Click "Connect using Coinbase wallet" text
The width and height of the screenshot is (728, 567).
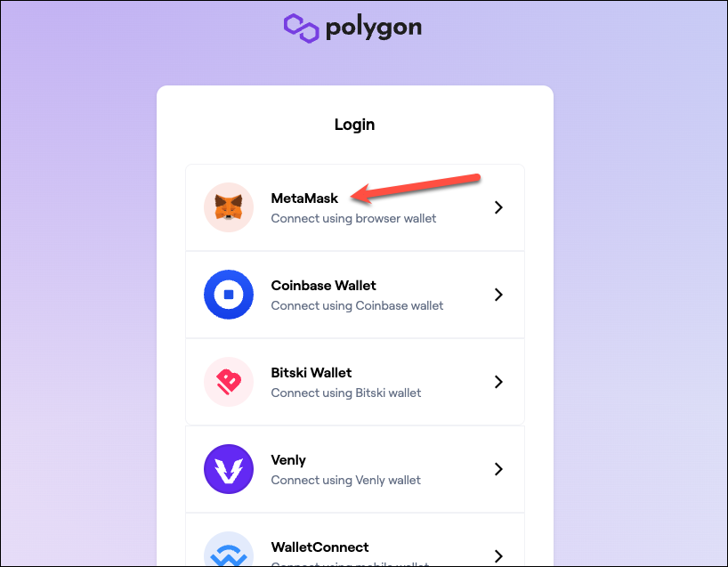(x=358, y=306)
